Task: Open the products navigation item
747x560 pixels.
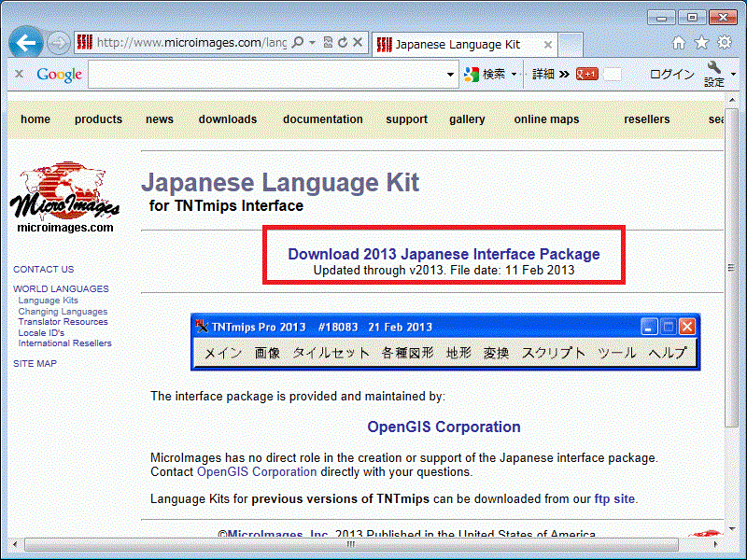Action: point(99,119)
